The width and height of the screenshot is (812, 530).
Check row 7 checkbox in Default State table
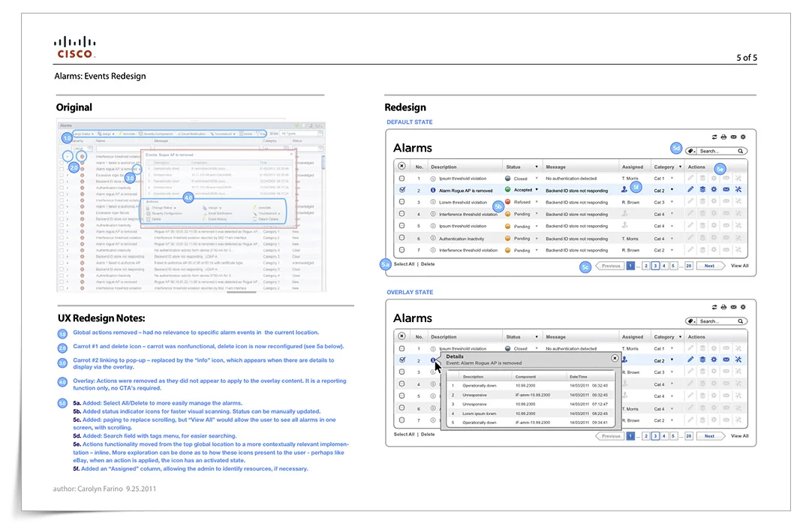401,250
